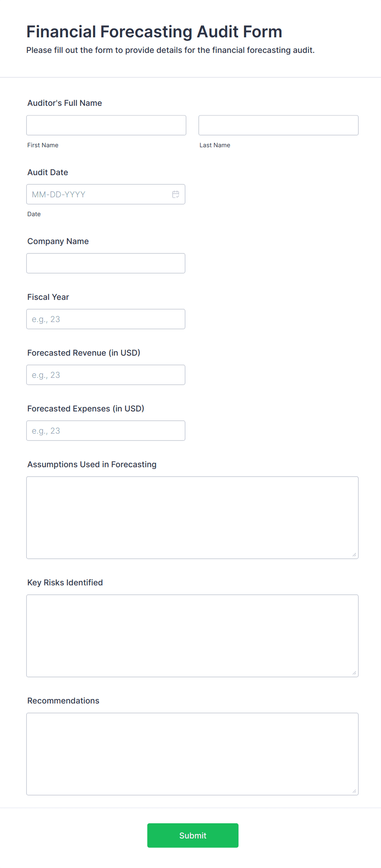Select the Forecasted Expenses input
The image size is (381, 868).
click(106, 431)
